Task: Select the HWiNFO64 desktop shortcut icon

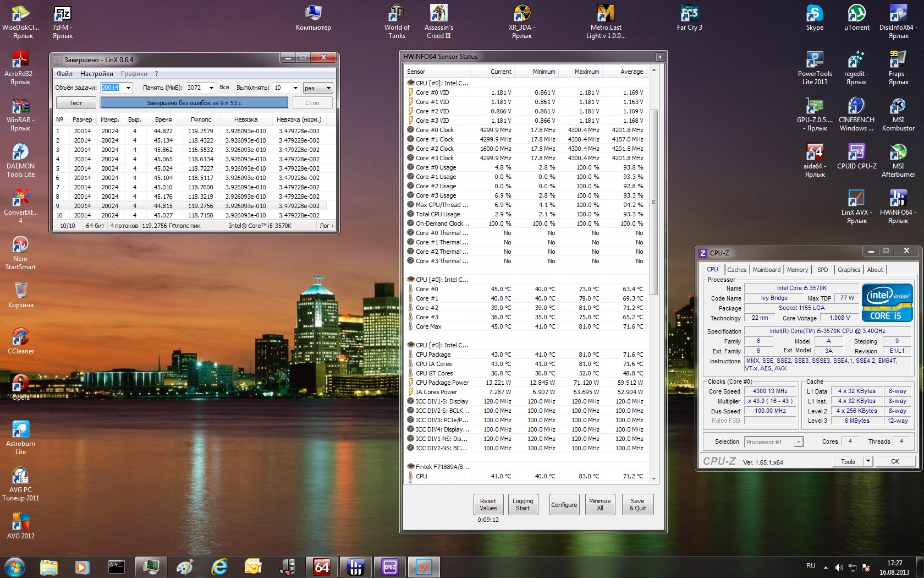Action: click(x=898, y=207)
